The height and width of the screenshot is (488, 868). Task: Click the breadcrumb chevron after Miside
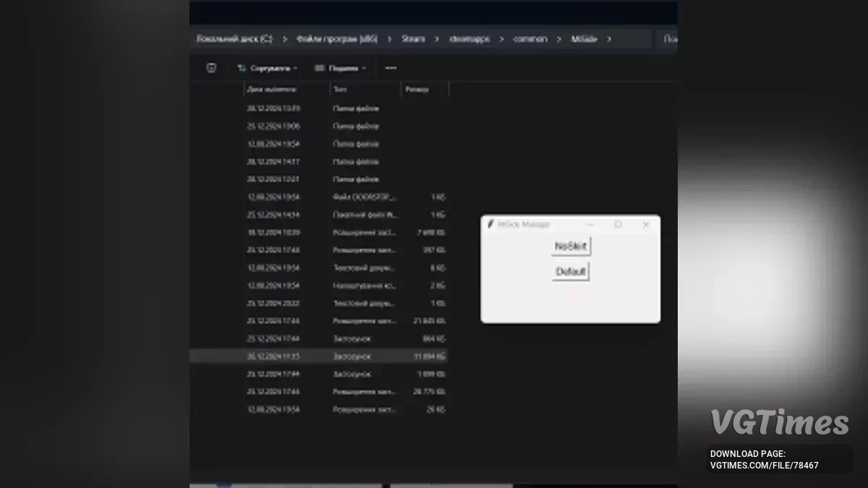pyautogui.click(x=609, y=39)
